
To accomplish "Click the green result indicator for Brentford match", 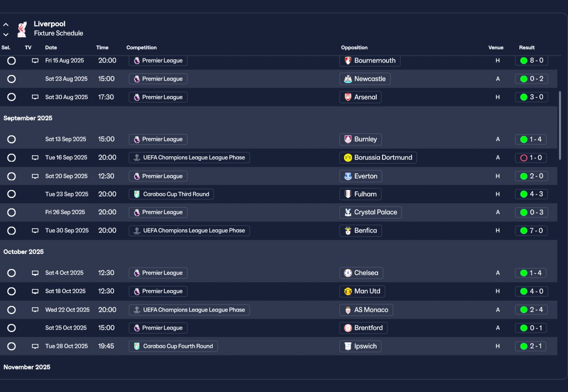I will pyautogui.click(x=524, y=328).
